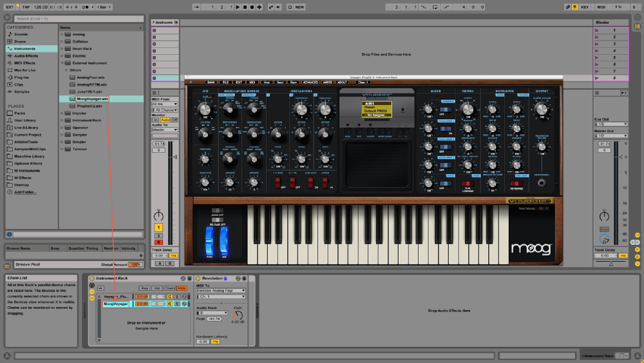Click the TAP tempo button
644x363 pixels.
tap(26, 6)
